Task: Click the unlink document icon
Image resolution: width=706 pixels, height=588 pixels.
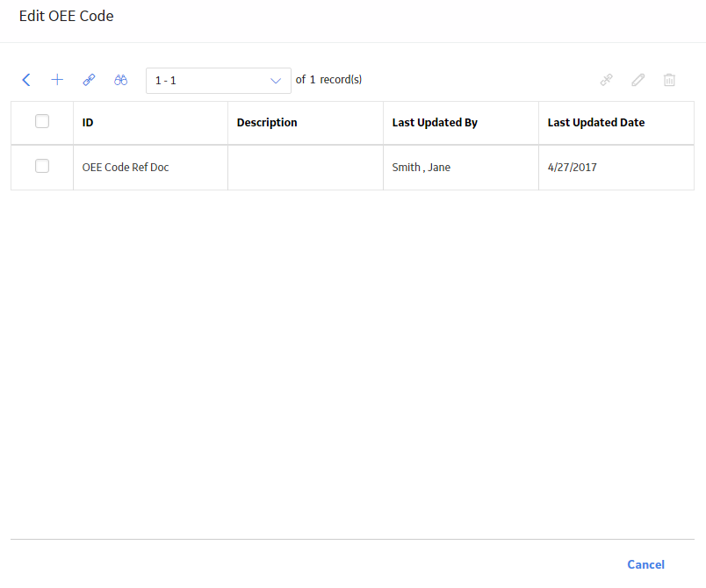Action: point(607,80)
